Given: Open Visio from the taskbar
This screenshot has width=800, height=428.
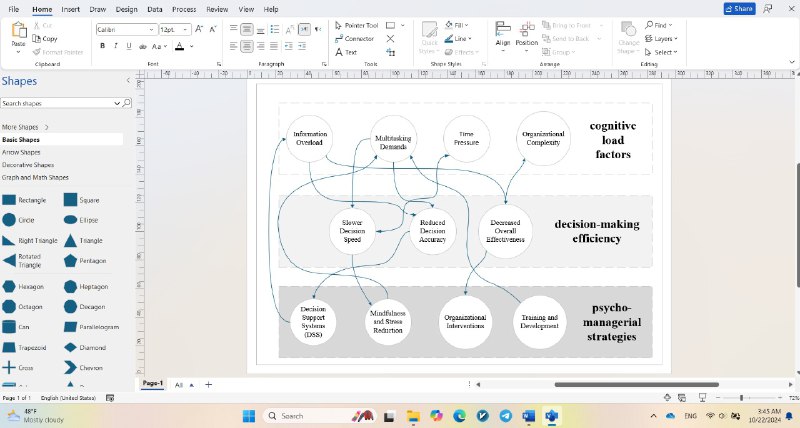Looking at the screenshot, I should (551, 416).
